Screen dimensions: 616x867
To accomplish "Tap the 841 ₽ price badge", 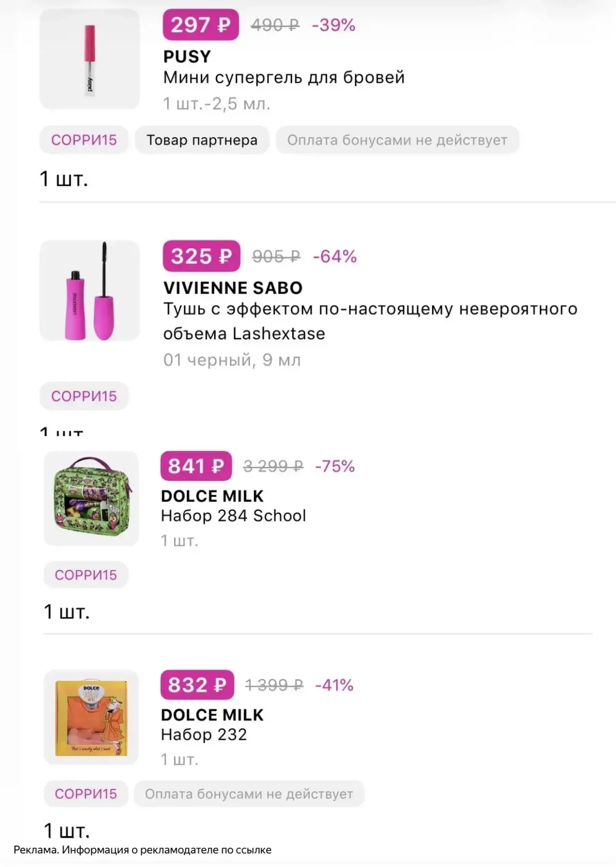I will pyautogui.click(x=196, y=466).
